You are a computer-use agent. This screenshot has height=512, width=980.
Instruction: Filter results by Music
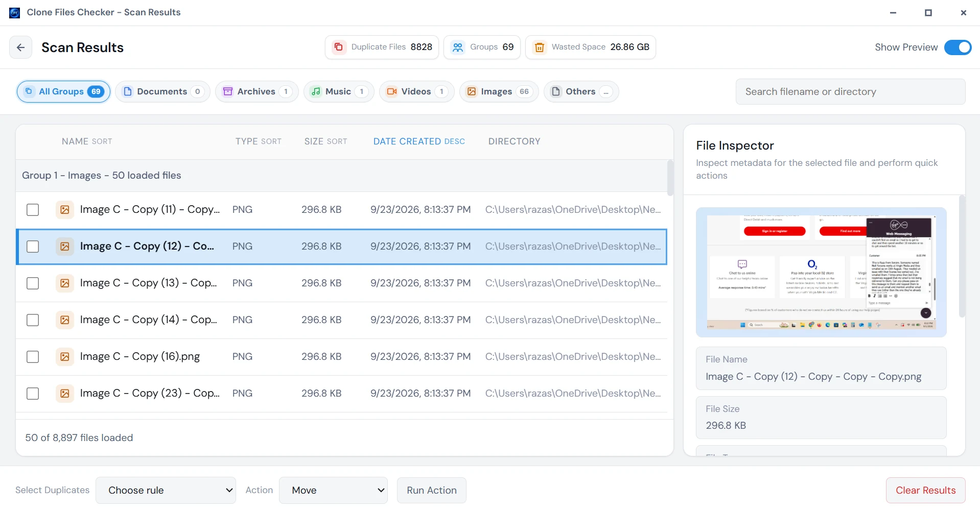339,91
